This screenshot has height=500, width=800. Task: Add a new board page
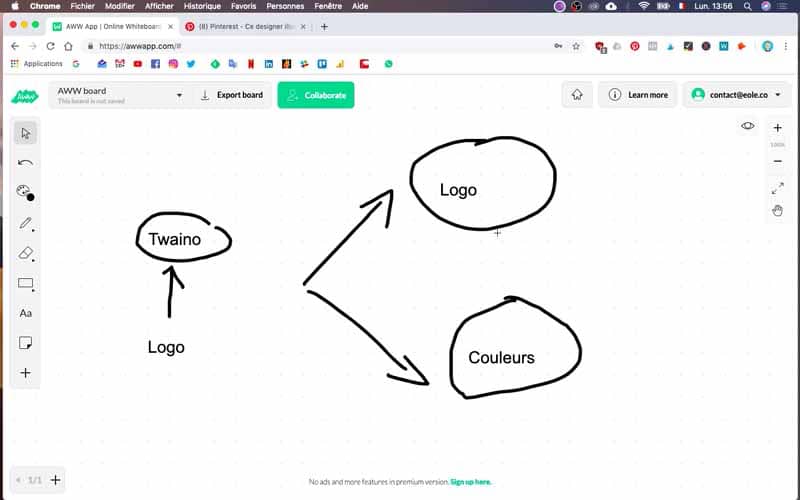tap(56, 480)
